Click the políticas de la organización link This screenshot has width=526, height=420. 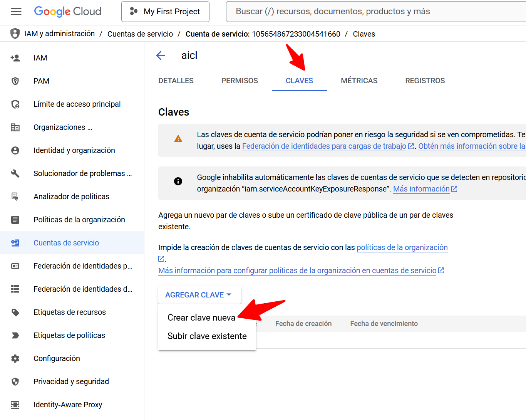pyautogui.click(x=402, y=247)
